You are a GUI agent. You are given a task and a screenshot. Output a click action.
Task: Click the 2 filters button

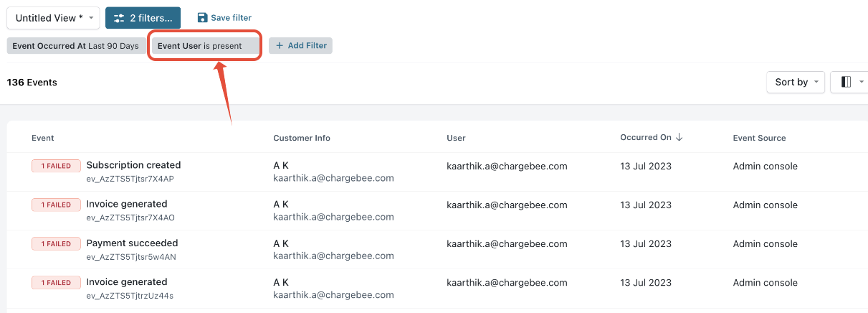pyautogui.click(x=143, y=18)
